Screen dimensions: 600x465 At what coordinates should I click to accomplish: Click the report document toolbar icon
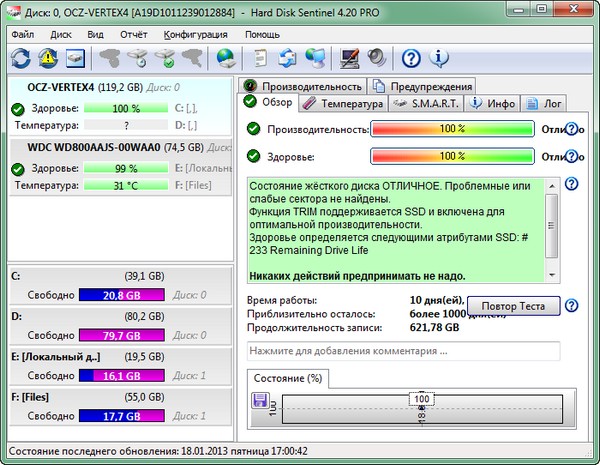pos(262,58)
